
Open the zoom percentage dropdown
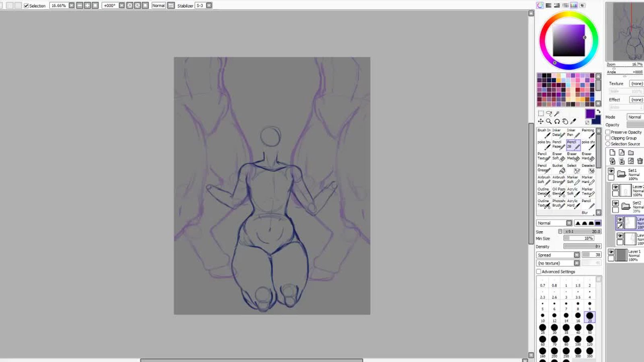tap(72, 6)
